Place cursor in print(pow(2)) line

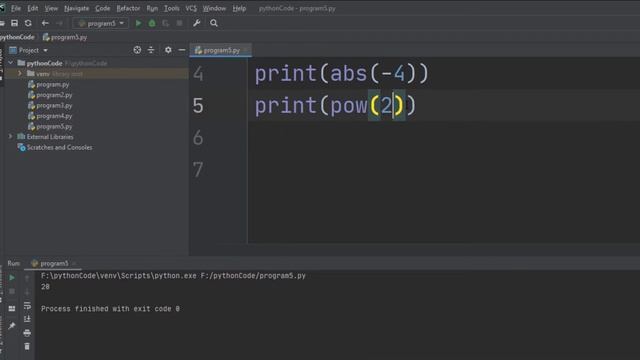tap(335, 106)
